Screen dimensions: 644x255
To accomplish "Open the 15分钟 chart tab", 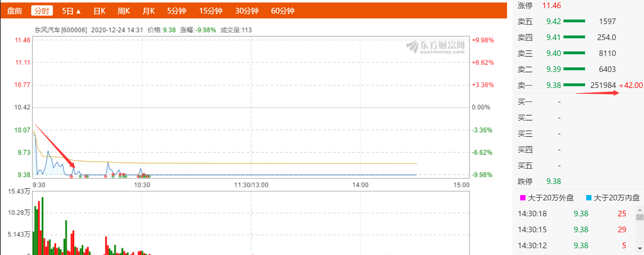I will coord(211,11).
